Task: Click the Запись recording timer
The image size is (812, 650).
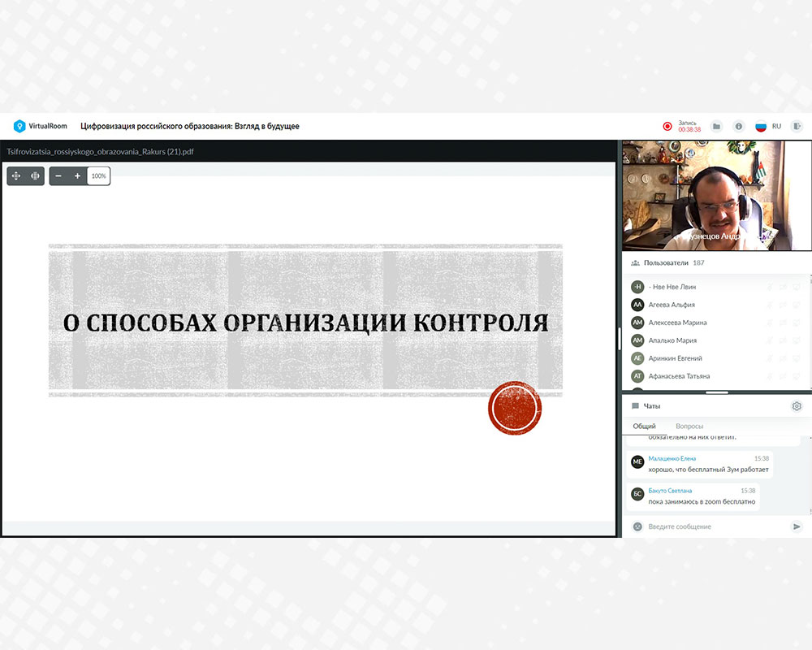Action: coord(689,127)
